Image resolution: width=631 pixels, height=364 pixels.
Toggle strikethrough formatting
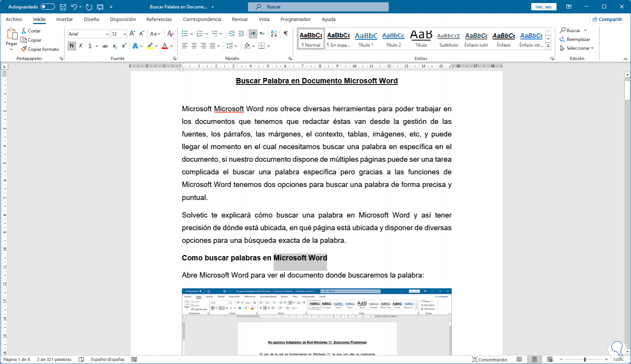tap(105, 46)
